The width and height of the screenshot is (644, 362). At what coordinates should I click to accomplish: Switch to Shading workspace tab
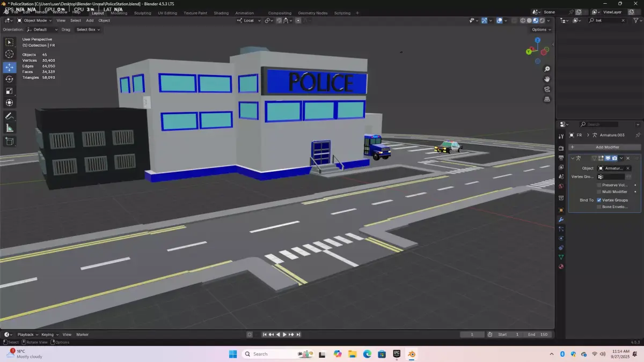221,13
